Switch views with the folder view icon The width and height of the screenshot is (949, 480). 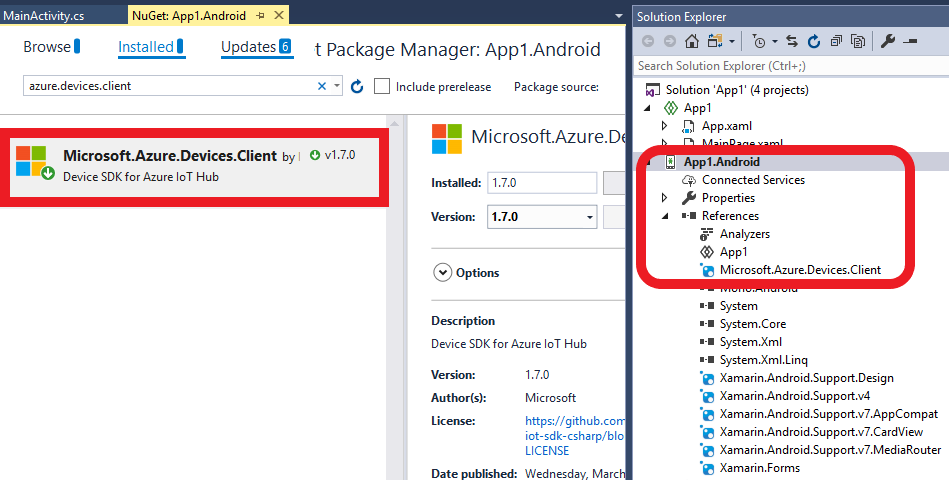[716, 41]
